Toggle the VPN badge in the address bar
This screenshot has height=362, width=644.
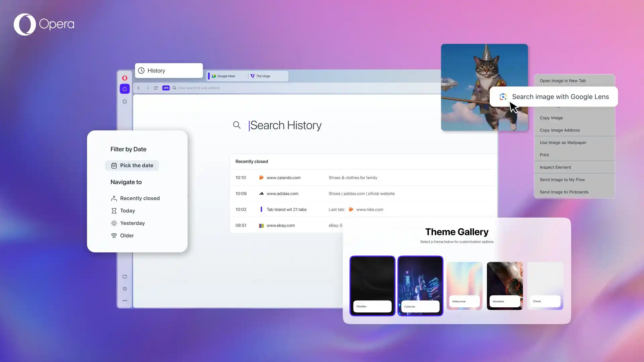click(166, 88)
